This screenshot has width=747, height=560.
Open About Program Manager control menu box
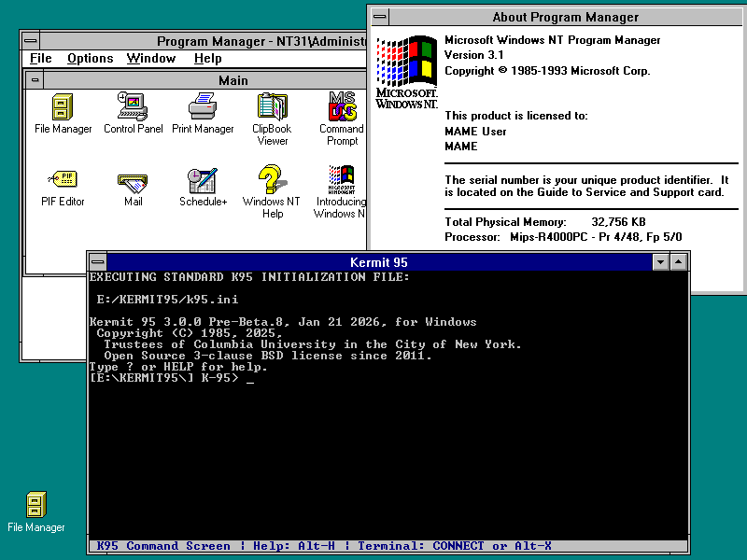click(x=378, y=17)
